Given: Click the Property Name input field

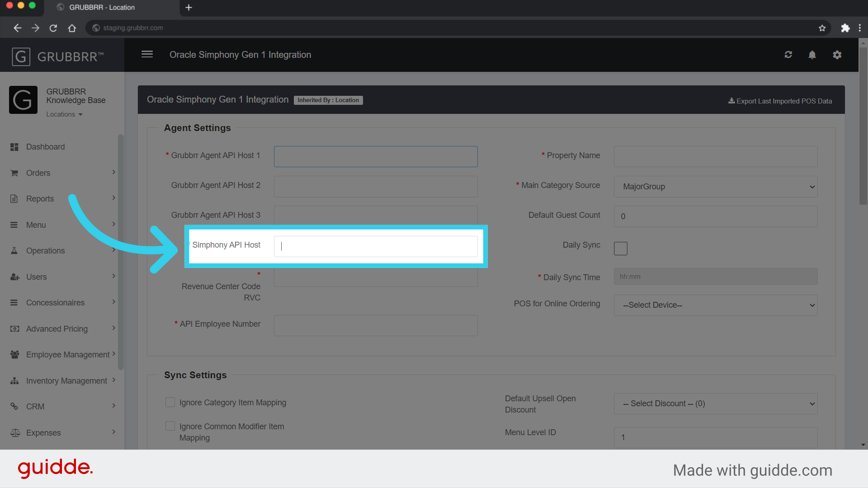Looking at the screenshot, I should coord(715,156).
